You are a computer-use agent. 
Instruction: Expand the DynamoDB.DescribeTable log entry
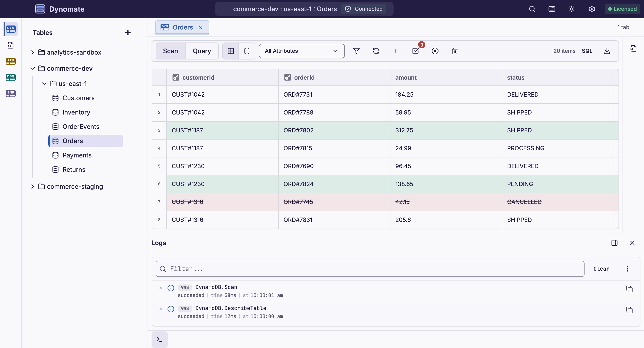[161, 309]
